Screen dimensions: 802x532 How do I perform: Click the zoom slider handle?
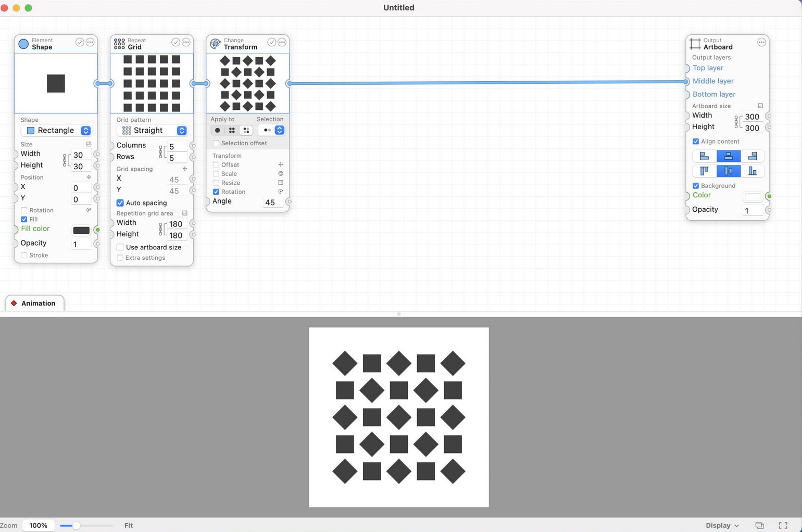pos(76,526)
